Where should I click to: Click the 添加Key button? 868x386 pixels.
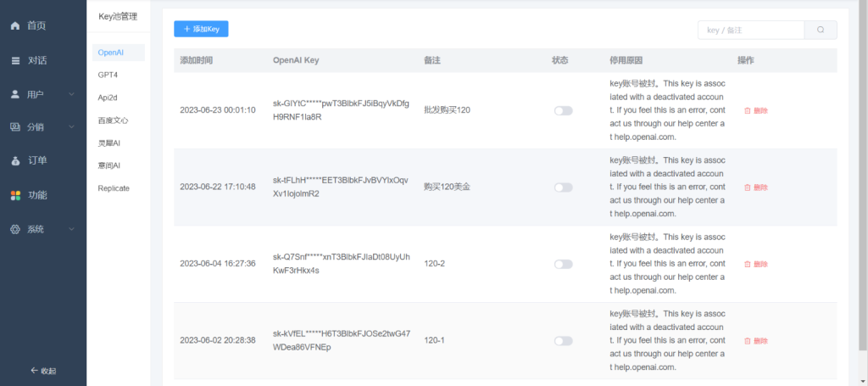(201, 29)
